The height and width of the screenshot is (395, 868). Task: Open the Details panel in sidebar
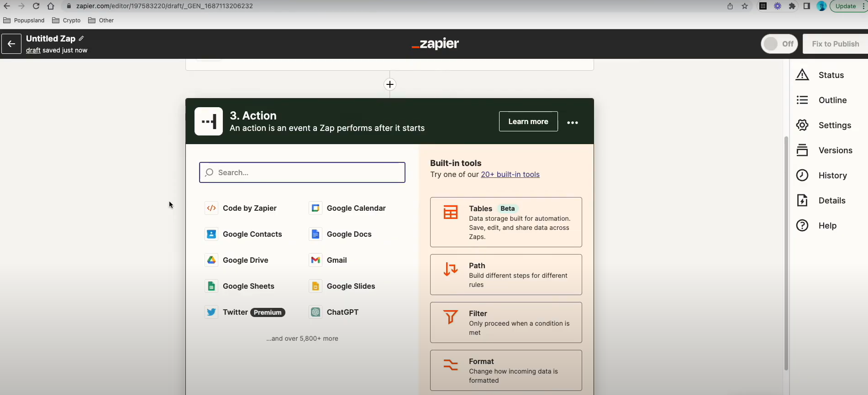tap(821, 200)
